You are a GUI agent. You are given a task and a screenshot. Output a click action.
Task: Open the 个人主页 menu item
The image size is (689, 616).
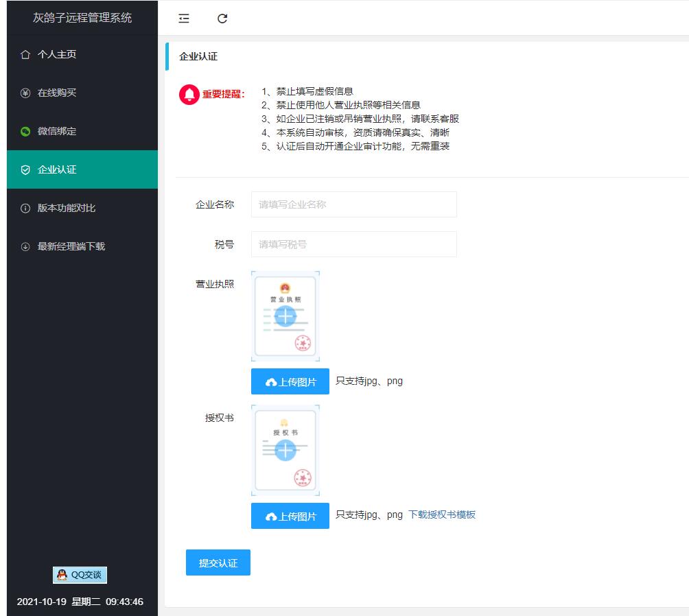pos(57,54)
